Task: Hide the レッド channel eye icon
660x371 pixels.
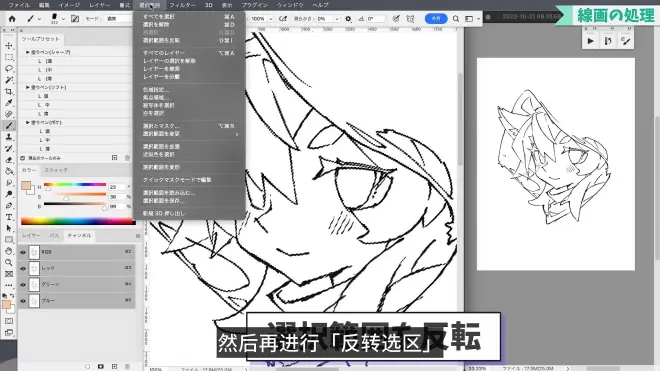Action: pos(23,268)
